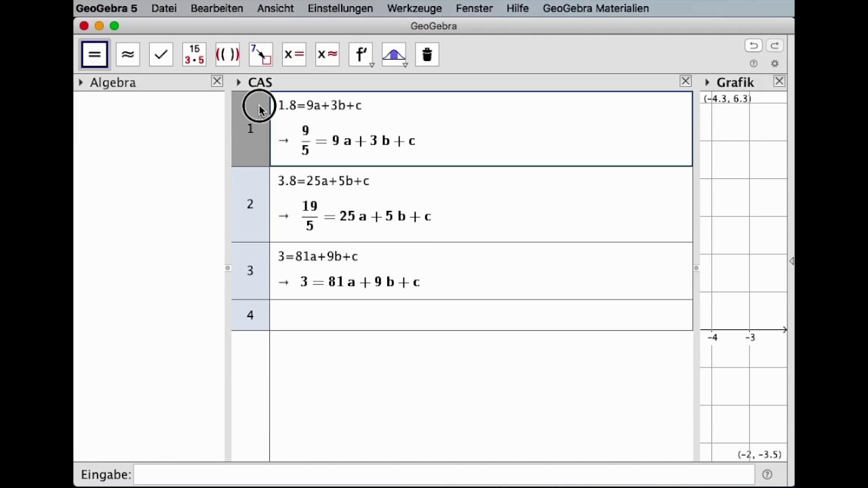
Task: Open the Bearbeiten menu
Action: tap(217, 8)
